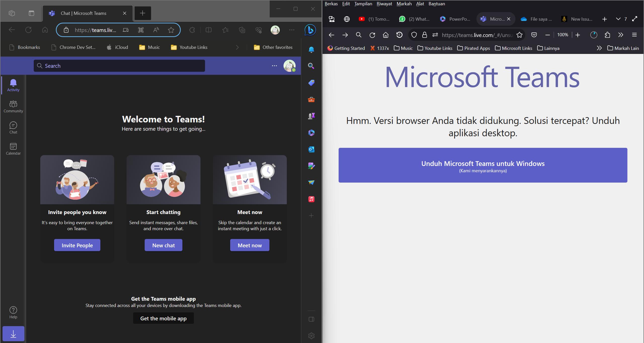Click the Teams Search box
The width and height of the screenshot is (644, 343).
[119, 66]
